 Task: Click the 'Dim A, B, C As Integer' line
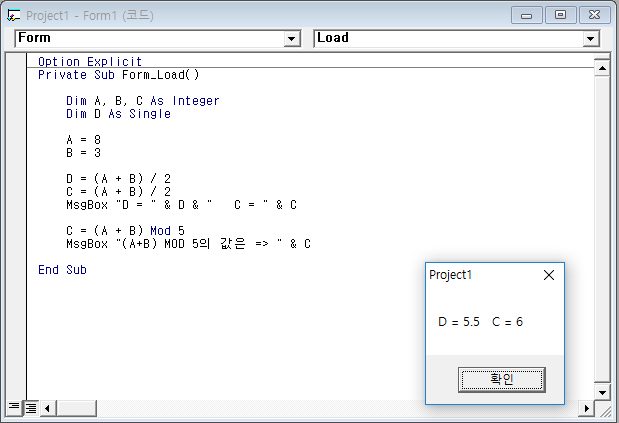(x=143, y=101)
